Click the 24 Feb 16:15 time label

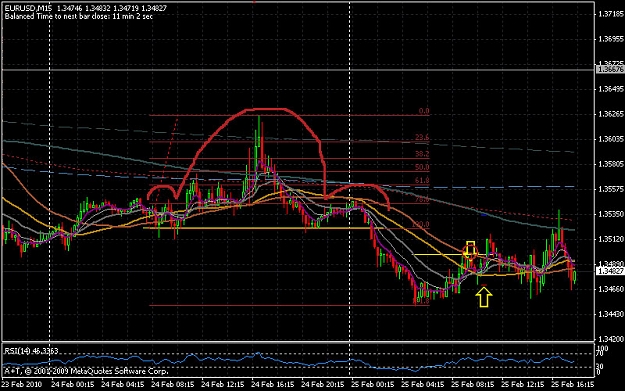point(273,384)
